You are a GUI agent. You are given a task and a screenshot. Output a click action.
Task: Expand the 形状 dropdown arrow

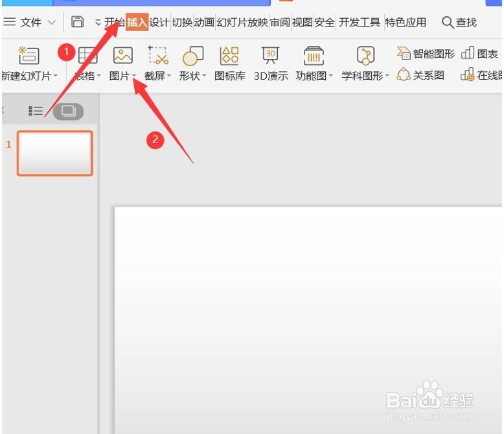(x=204, y=76)
